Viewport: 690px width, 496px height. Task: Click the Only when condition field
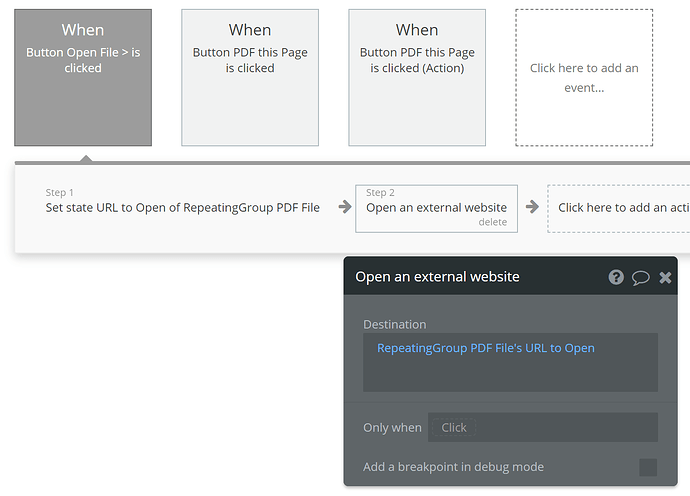[x=542, y=427]
